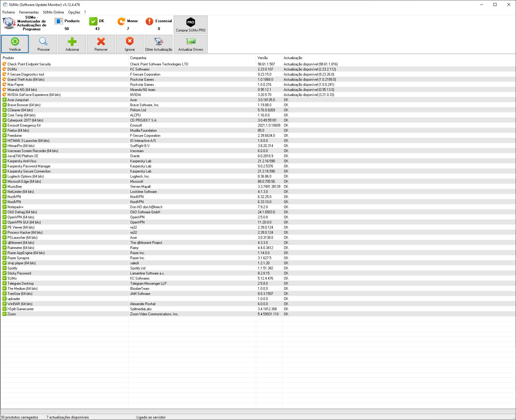
Task: Click the orange Menor updates icon
Action: click(121, 21)
